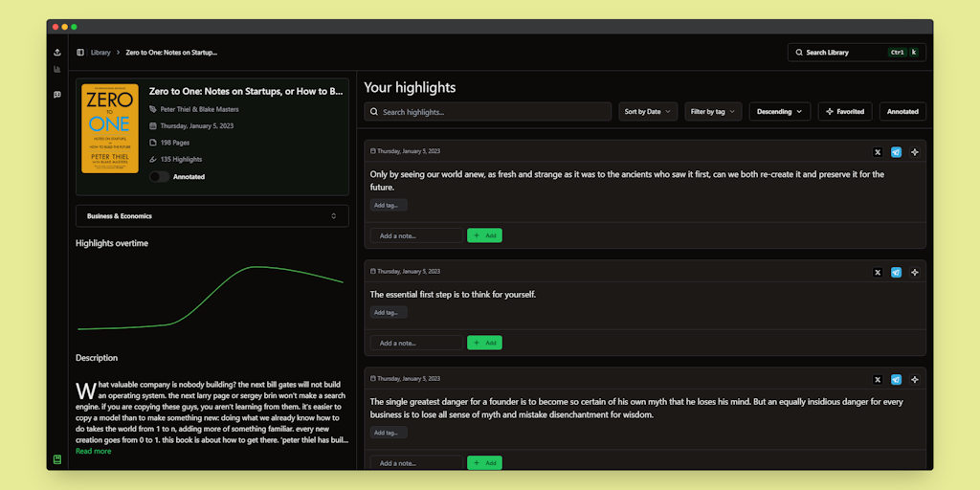The width and height of the screenshot is (980, 490).
Task: Click the upload icon in the left sidebar
Action: (x=57, y=53)
